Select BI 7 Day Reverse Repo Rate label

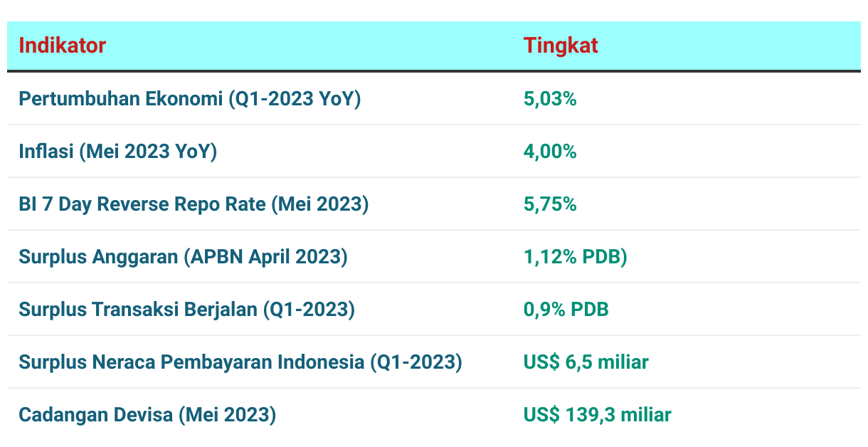(x=194, y=204)
